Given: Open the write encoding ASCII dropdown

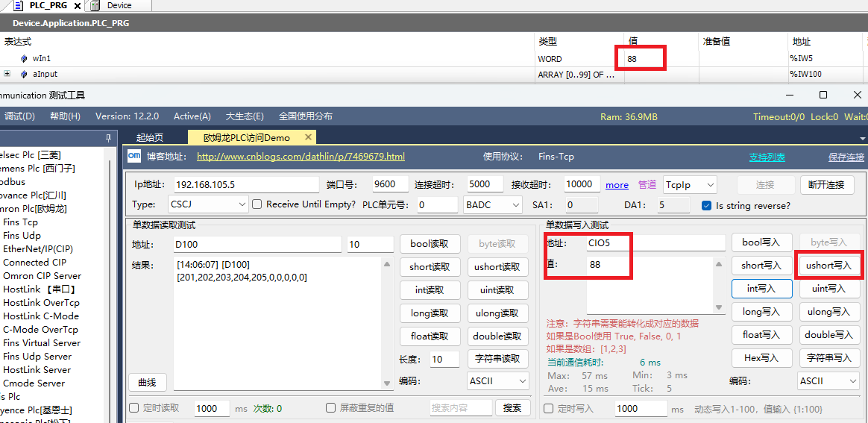Looking at the screenshot, I should [828, 381].
